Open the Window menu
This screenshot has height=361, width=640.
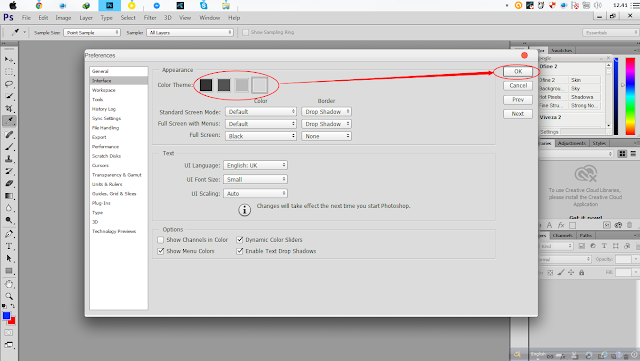209,18
